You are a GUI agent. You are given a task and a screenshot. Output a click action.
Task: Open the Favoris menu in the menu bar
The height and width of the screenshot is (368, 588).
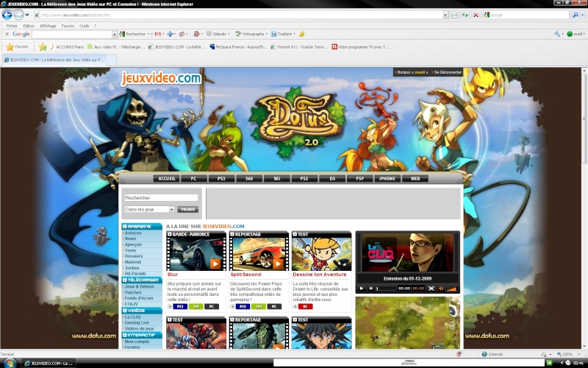(x=68, y=26)
